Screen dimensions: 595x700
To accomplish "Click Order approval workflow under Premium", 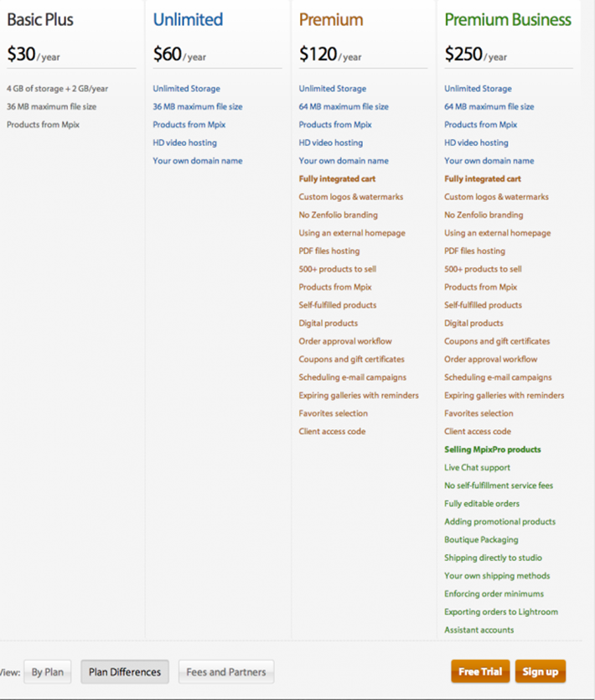I will [345, 341].
